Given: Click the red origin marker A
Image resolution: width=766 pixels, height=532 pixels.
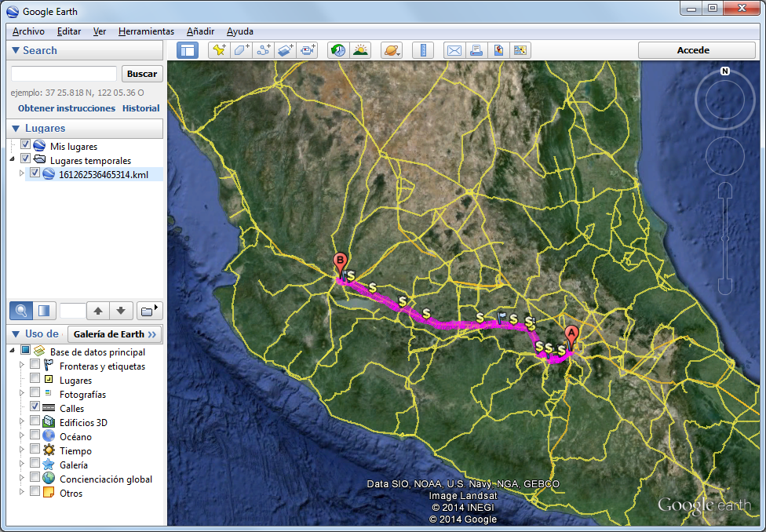Looking at the screenshot, I should coord(571,337).
